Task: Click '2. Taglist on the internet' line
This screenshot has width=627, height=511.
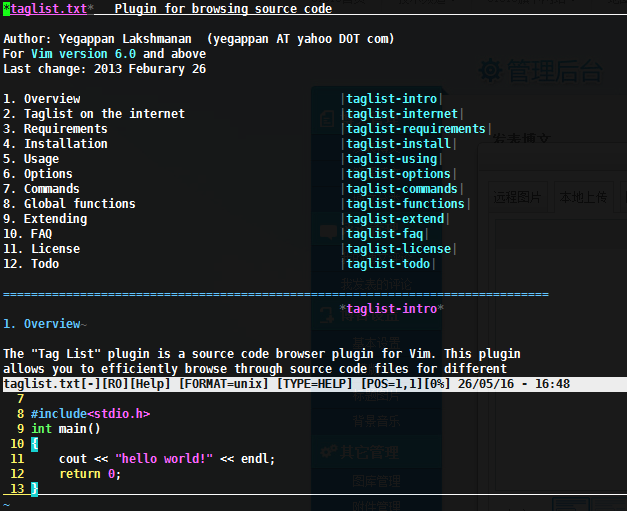Action: click(x=94, y=114)
